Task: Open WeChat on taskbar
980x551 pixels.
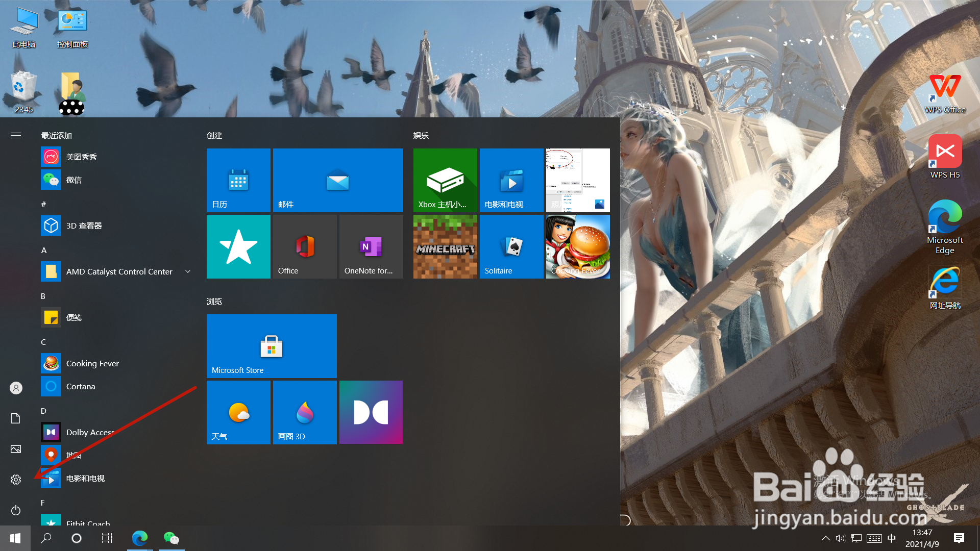Action: tap(171, 538)
